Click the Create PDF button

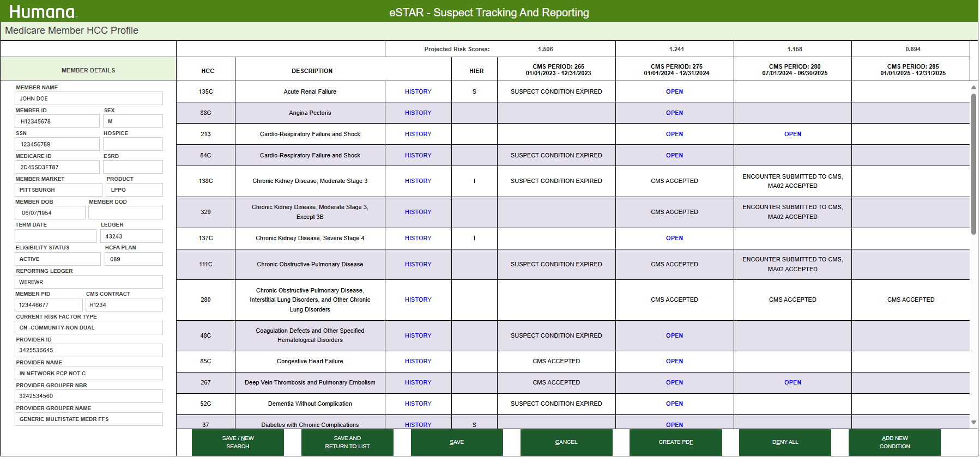(676, 442)
